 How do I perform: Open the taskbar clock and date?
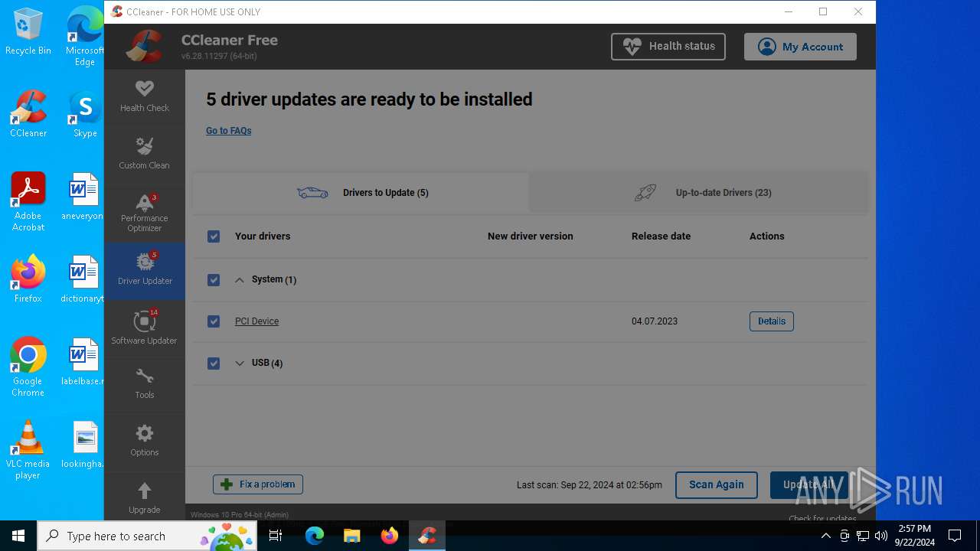pos(915,536)
